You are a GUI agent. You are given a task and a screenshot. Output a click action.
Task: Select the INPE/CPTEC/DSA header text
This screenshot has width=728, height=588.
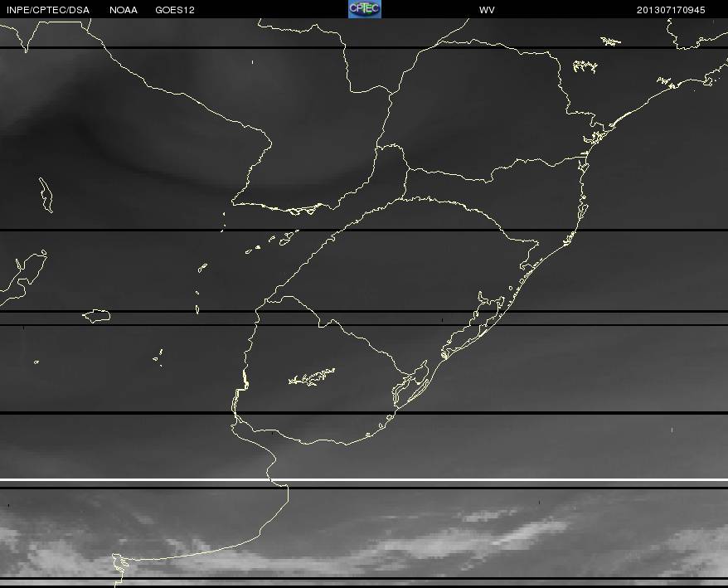coord(48,10)
